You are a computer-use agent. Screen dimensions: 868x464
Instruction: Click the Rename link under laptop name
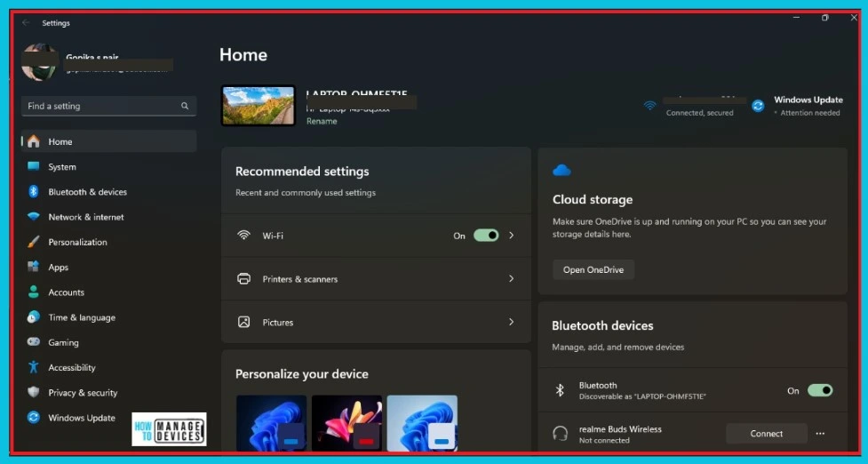pyautogui.click(x=322, y=121)
